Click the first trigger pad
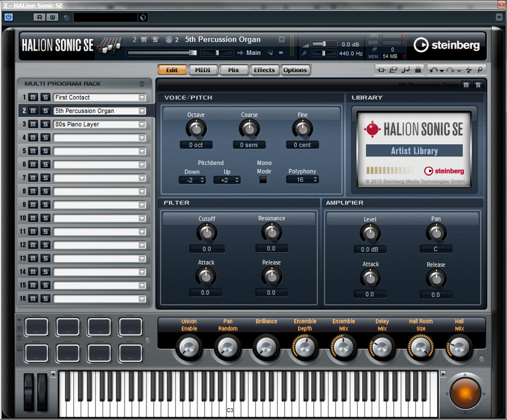Image resolution: width=507 pixels, height=420 pixels. click(37, 327)
